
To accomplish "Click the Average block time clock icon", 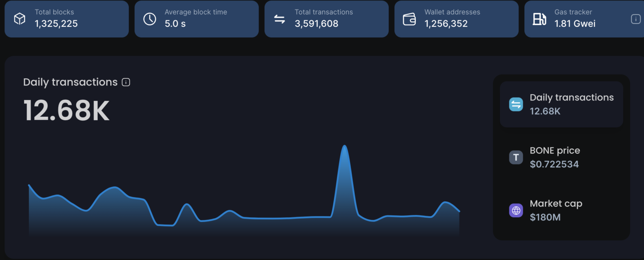I will click(150, 19).
